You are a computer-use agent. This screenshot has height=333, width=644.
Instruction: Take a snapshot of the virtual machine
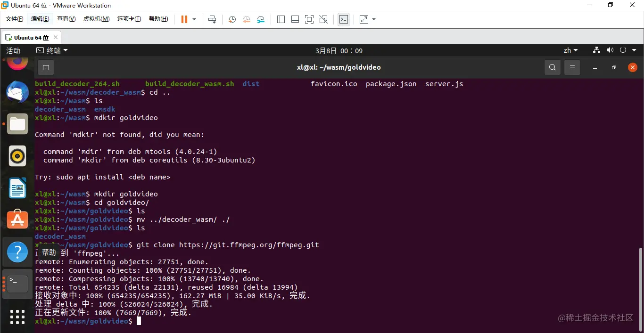(232, 19)
